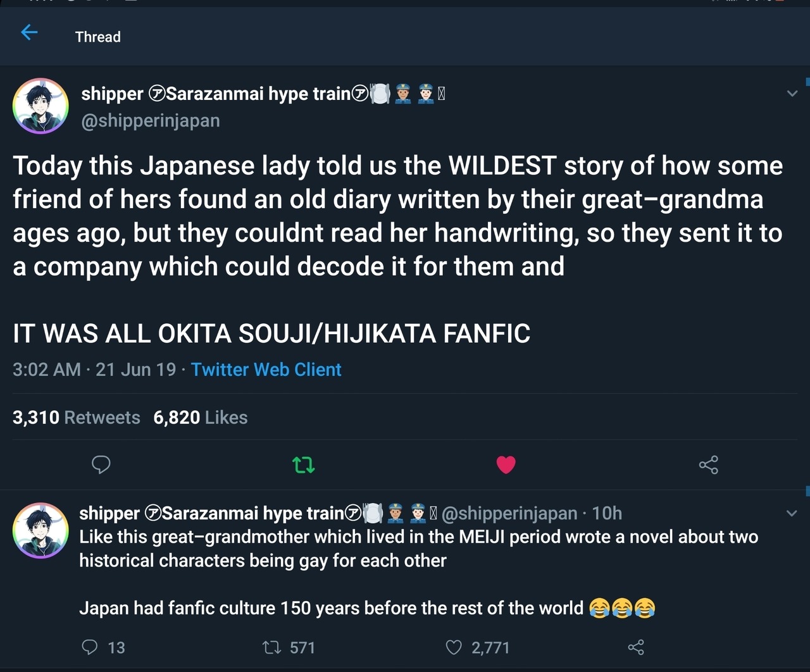Expand reply tweet's options chevron
Viewport: 810px width, 672px height.
(792, 513)
